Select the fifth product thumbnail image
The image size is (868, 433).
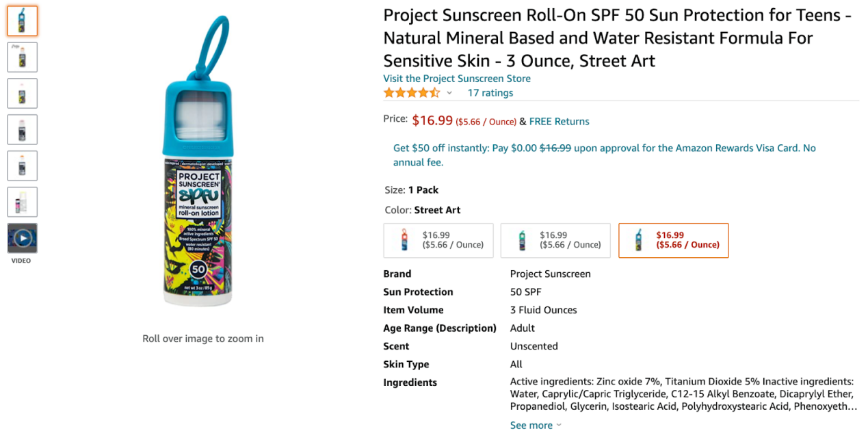point(22,166)
